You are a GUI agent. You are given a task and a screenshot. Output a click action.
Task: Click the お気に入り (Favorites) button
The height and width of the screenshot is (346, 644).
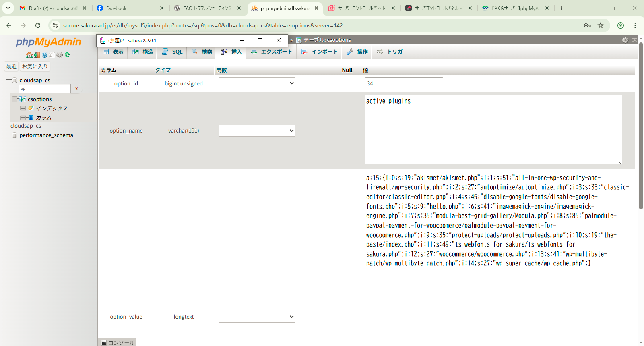point(35,66)
